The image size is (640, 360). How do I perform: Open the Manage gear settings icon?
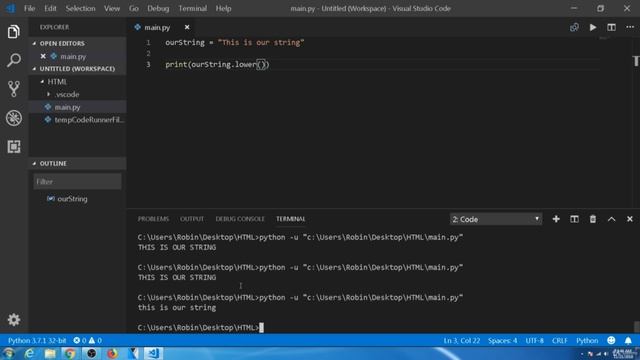(13, 320)
